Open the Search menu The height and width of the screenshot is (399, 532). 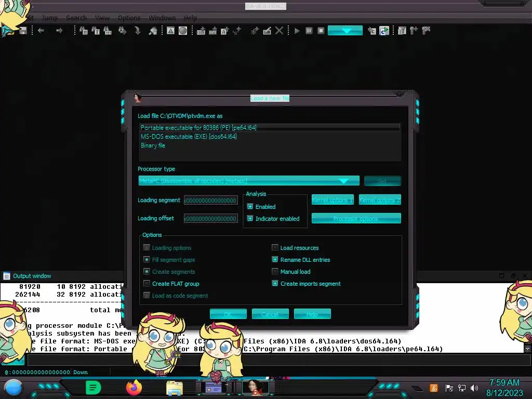click(x=76, y=18)
